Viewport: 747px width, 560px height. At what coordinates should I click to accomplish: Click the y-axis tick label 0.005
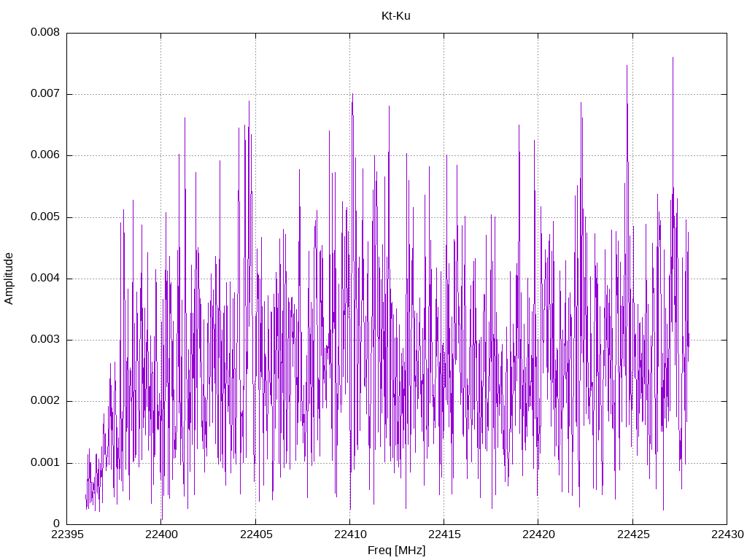(x=45, y=217)
